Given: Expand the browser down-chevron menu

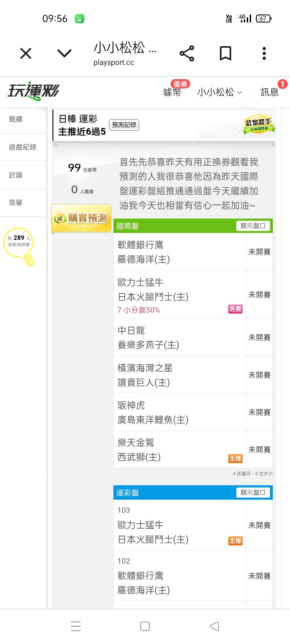Looking at the screenshot, I should 64,53.
